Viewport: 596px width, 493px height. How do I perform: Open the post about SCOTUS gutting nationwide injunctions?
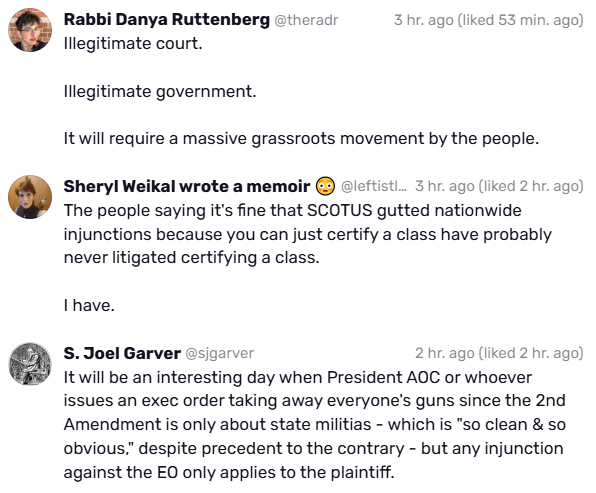(308, 234)
